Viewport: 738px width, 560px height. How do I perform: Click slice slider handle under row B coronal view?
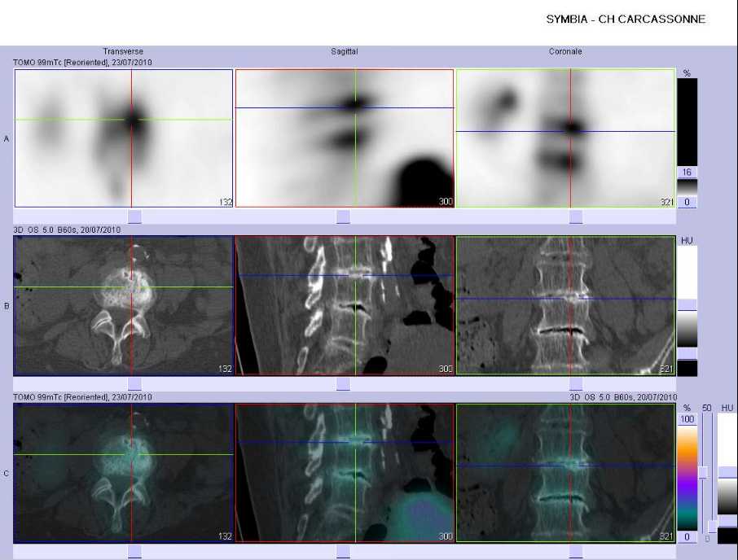576,384
